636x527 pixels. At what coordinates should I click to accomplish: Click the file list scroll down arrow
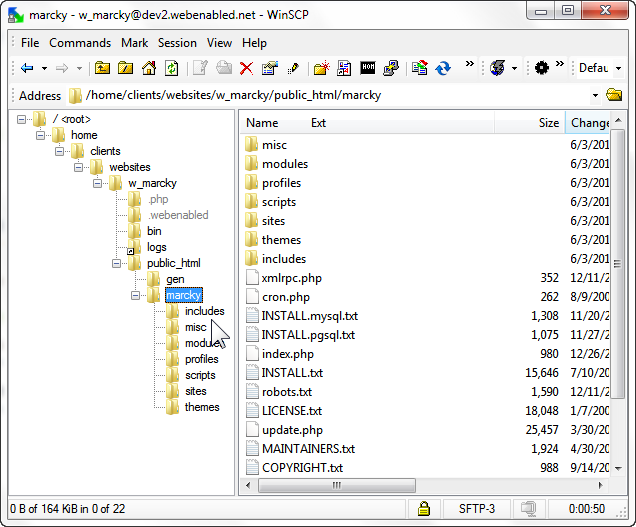point(618,469)
